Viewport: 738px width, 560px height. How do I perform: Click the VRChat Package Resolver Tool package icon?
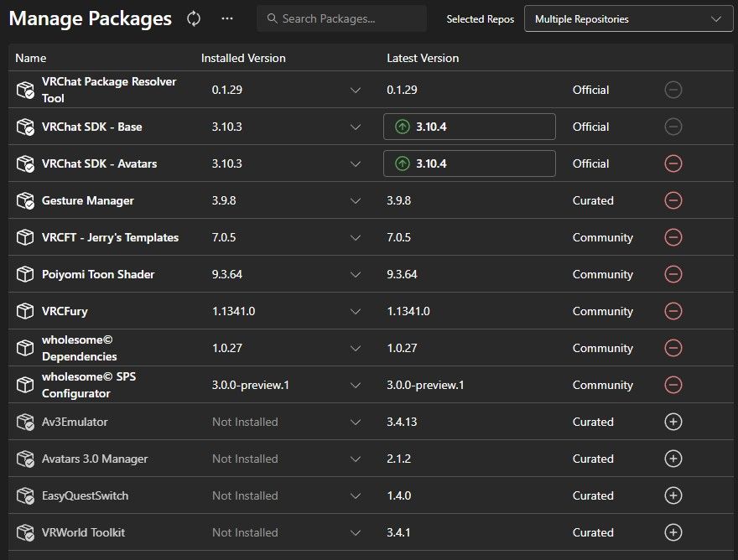pyautogui.click(x=25, y=90)
